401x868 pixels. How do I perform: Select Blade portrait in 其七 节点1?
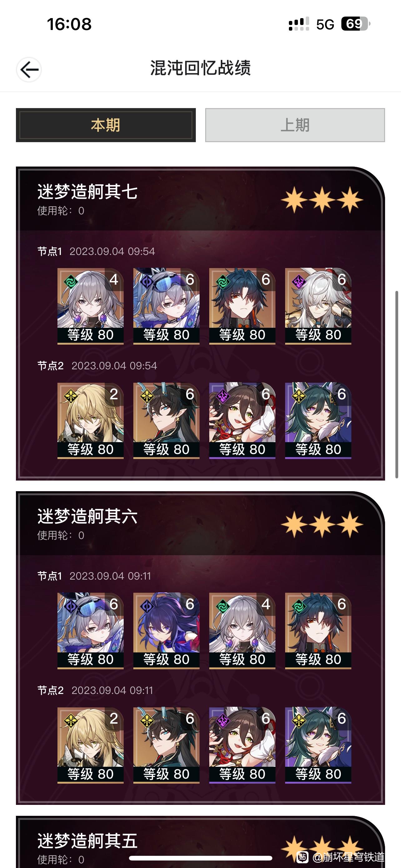[242, 306]
